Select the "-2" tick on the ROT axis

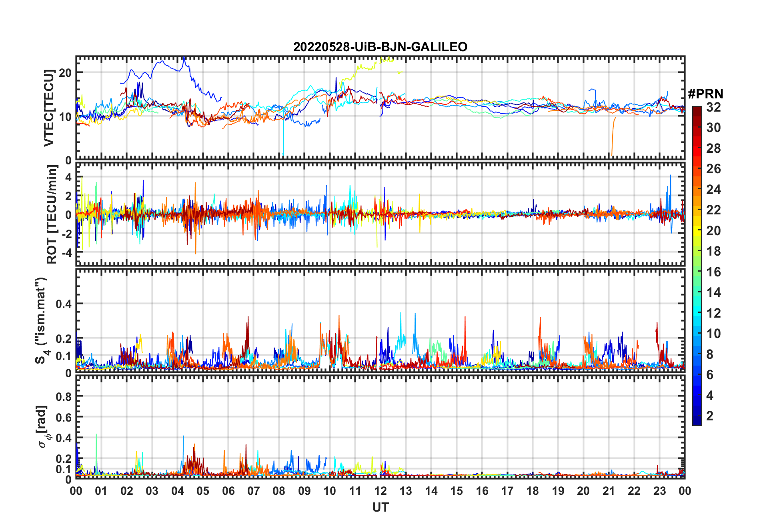tap(66, 234)
